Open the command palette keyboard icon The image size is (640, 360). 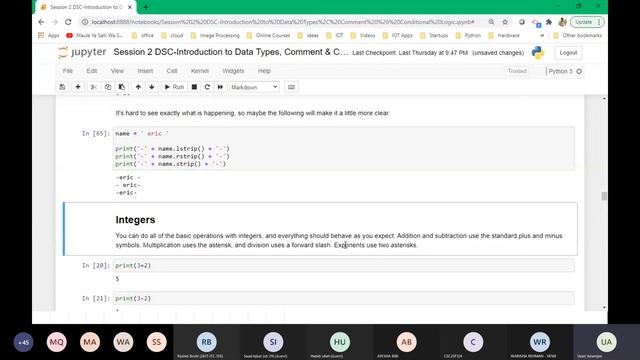(x=291, y=87)
